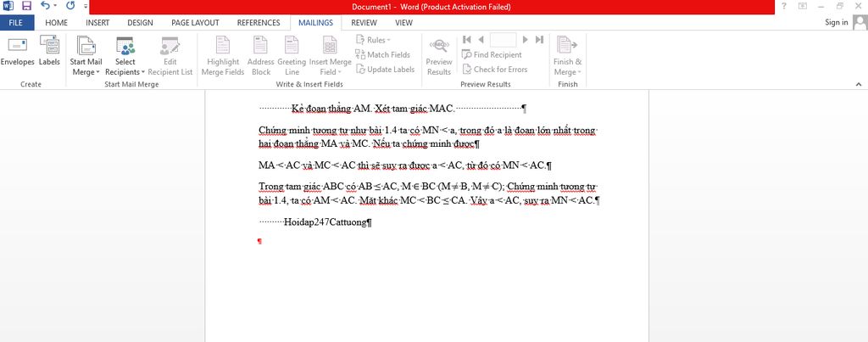Click Find Recipient

point(492,55)
